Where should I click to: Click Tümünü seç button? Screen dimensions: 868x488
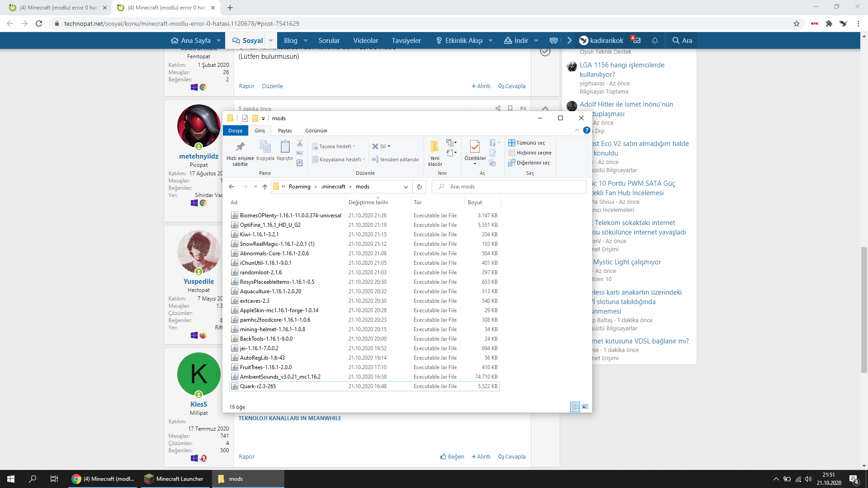527,143
